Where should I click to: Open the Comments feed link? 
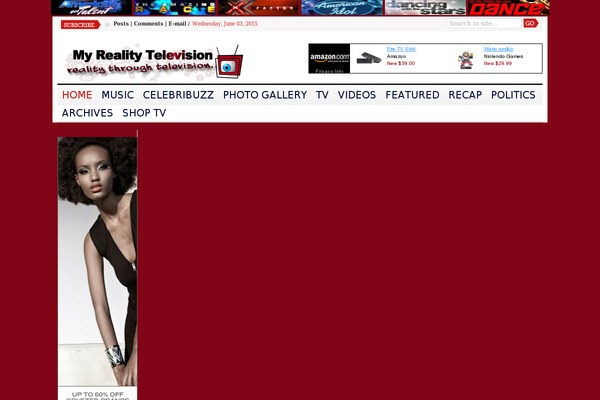pyautogui.click(x=148, y=24)
